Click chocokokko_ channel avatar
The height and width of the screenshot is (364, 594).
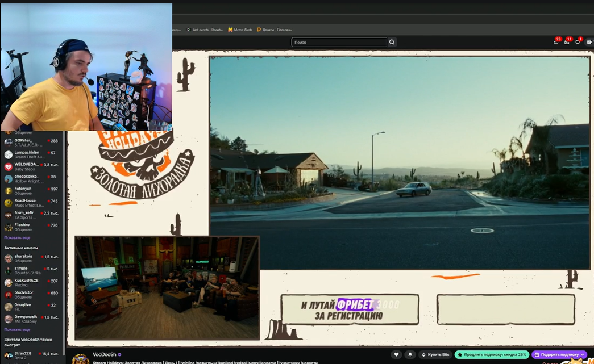9,179
